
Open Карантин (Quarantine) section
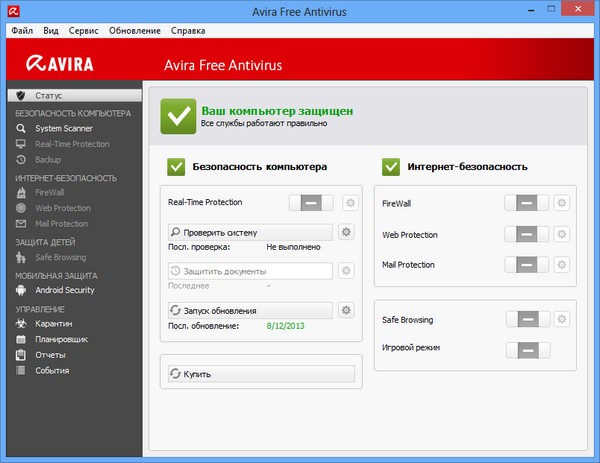click(54, 323)
